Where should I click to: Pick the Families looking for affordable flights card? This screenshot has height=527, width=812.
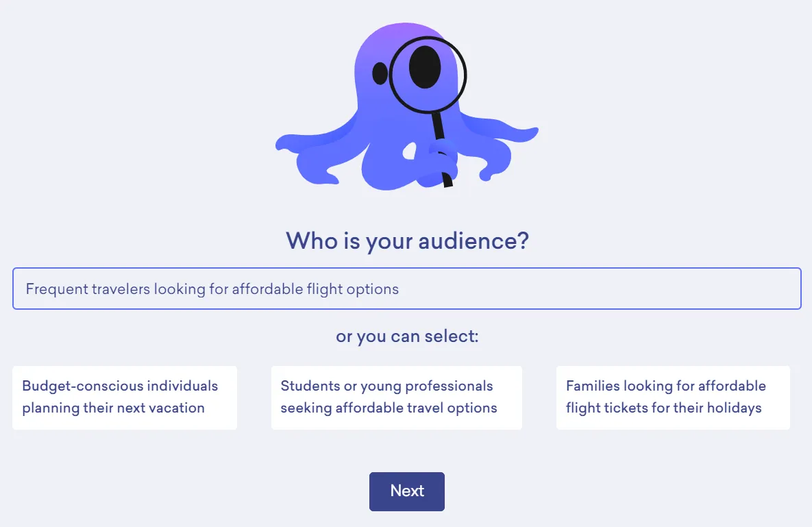673,397
